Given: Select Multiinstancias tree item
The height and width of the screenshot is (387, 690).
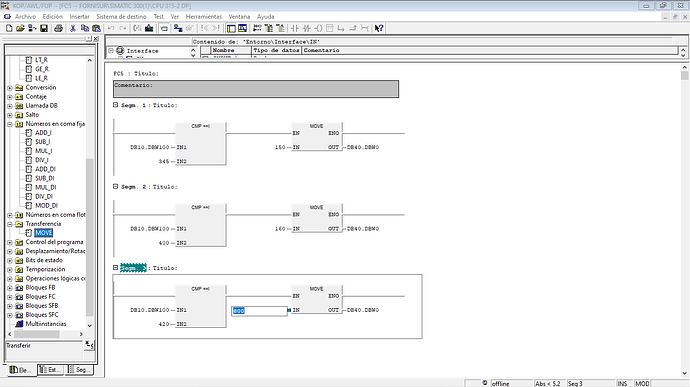Looking at the screenshot, I should click(x=46, y=324).
